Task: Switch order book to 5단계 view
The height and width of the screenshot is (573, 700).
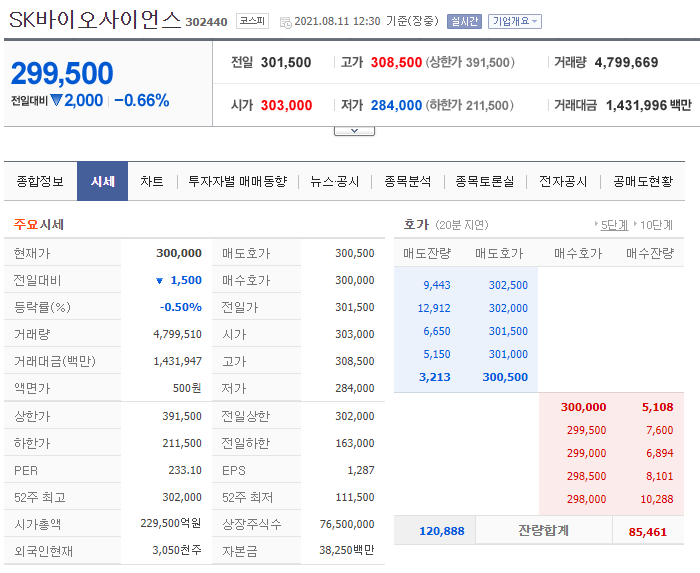Action: coord(614,225)
